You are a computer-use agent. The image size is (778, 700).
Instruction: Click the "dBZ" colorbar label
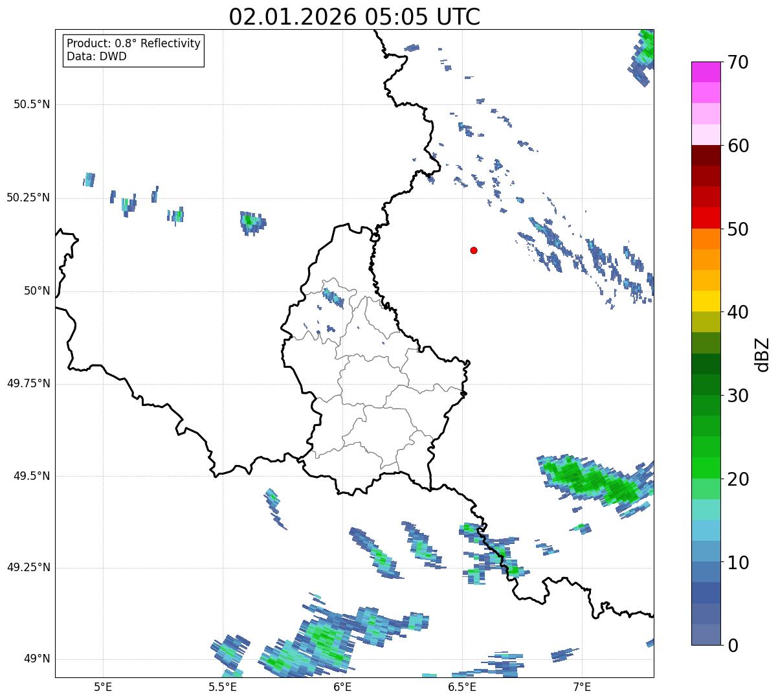[x=762, y=354]
